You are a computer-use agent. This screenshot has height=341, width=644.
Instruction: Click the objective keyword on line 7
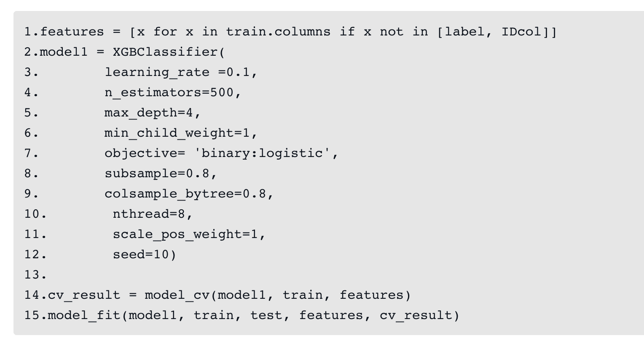tap(140, 153)
